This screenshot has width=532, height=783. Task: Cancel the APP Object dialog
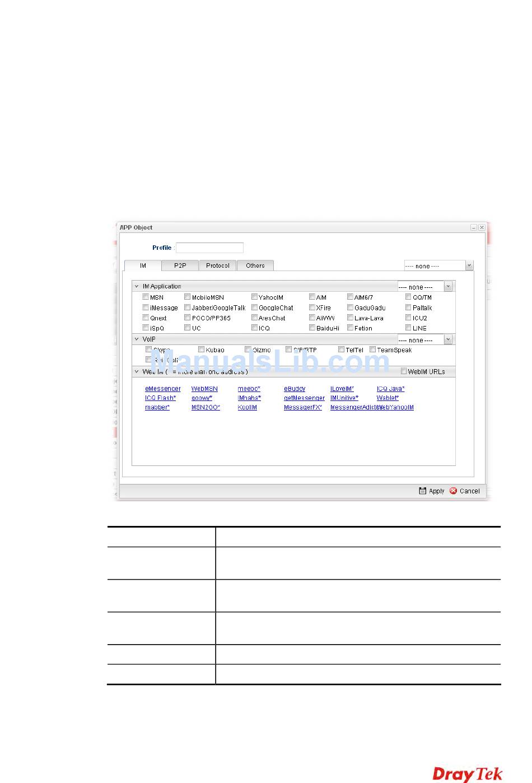coord(465,491)
